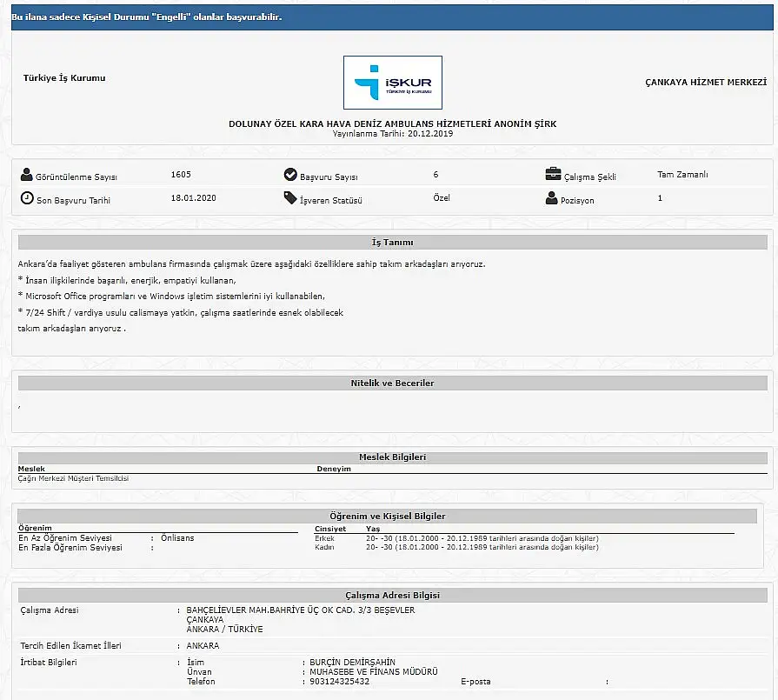This screenshot has height=700, width=778.
Task: Click the person icon beside Pozisyon
Action: tap(551, 198)
